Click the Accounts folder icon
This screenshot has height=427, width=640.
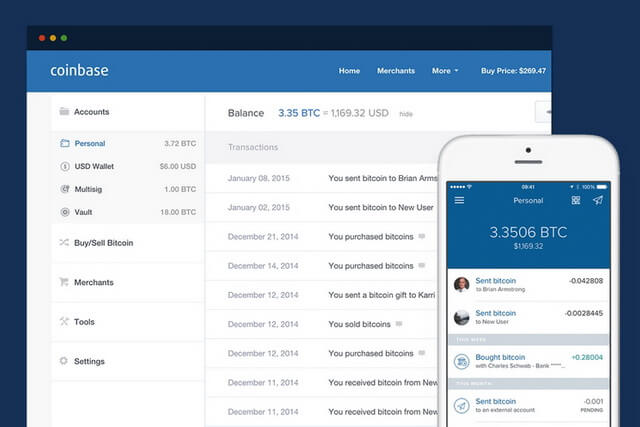[64, 111]
